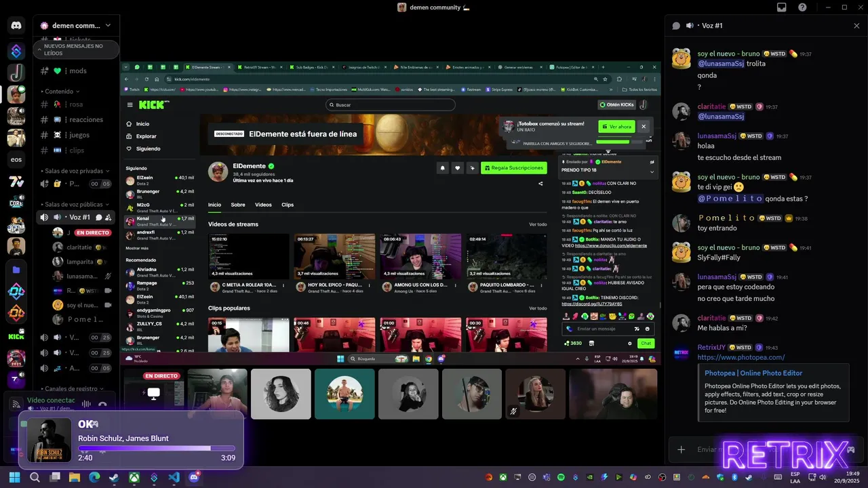Open Discord help icon at top right
Screen dimensions: 868x488
coord(802,7)
